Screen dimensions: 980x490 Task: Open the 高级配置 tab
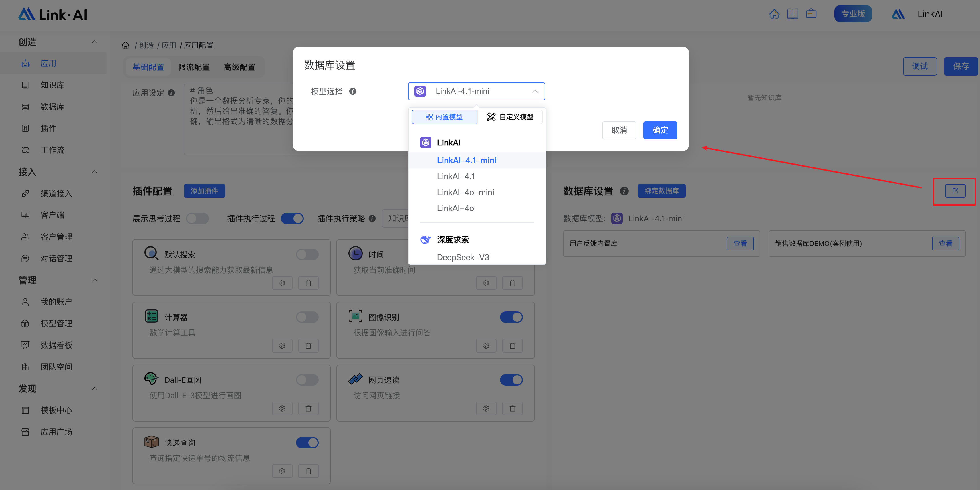pyautogui.click(x=240, y=67)
